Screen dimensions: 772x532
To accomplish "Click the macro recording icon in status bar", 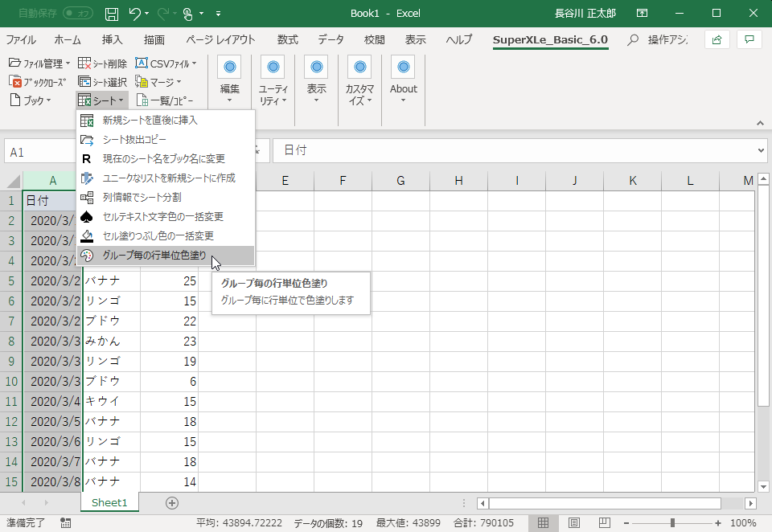I will [65, 522].
